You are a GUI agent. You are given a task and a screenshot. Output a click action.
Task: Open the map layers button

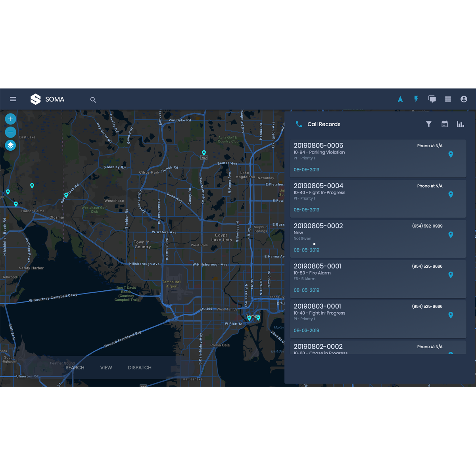click(x=11, y=146)
